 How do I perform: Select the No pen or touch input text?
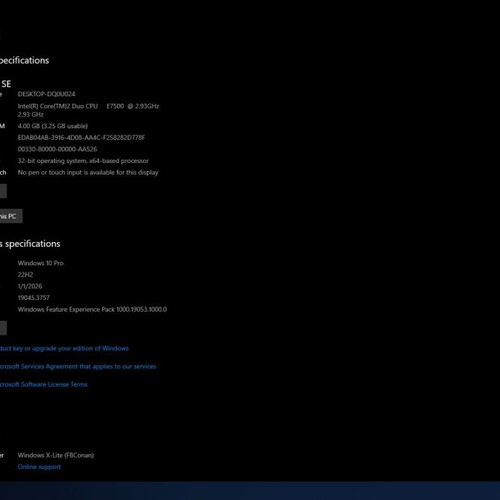[88, 172]
